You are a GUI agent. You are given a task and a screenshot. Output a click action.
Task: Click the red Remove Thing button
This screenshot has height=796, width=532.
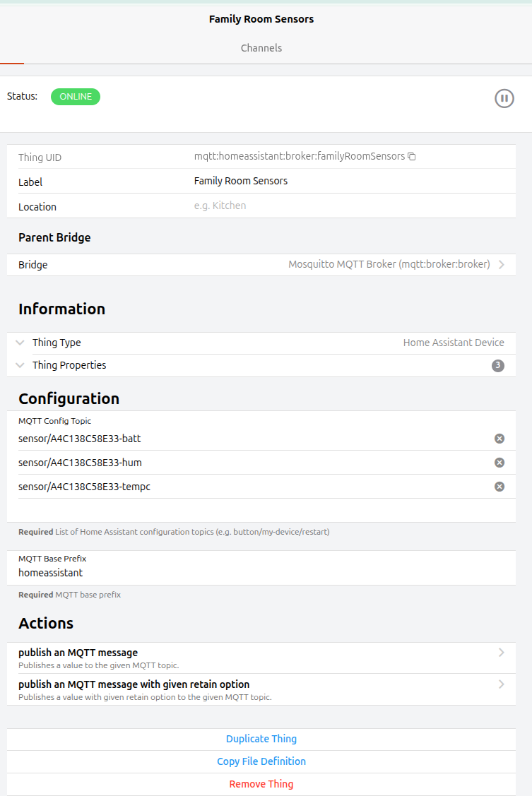point(261,784)
